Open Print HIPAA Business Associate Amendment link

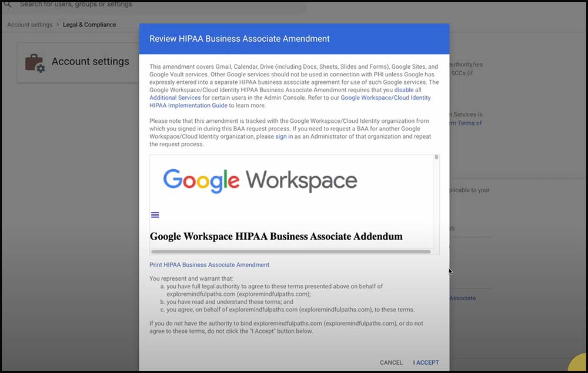pyautogui.click(x=209, y=265)
